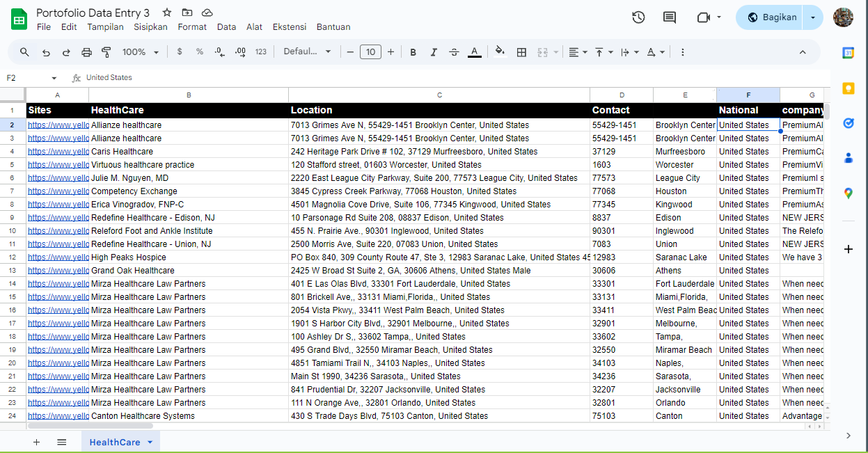This screenshot has width=868, height=453.
Task: Collapse the toolbar with the chevron
Action: click(803, 52)
